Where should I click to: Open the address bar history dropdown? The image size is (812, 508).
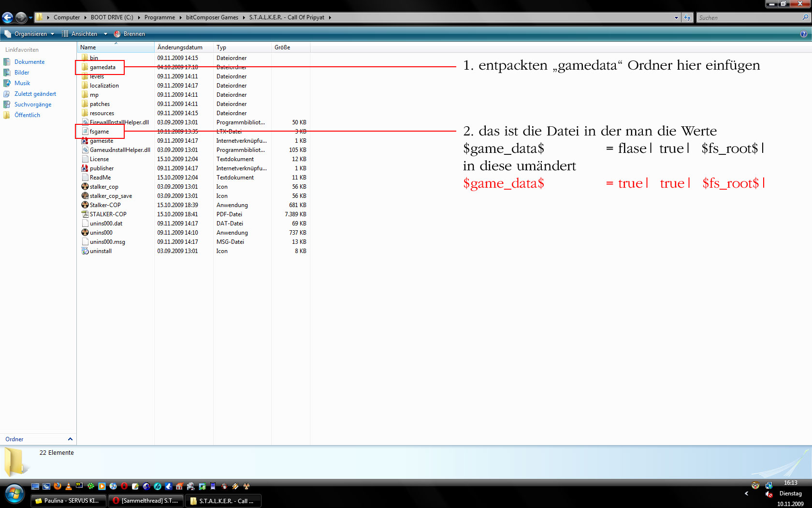(676, 17)
